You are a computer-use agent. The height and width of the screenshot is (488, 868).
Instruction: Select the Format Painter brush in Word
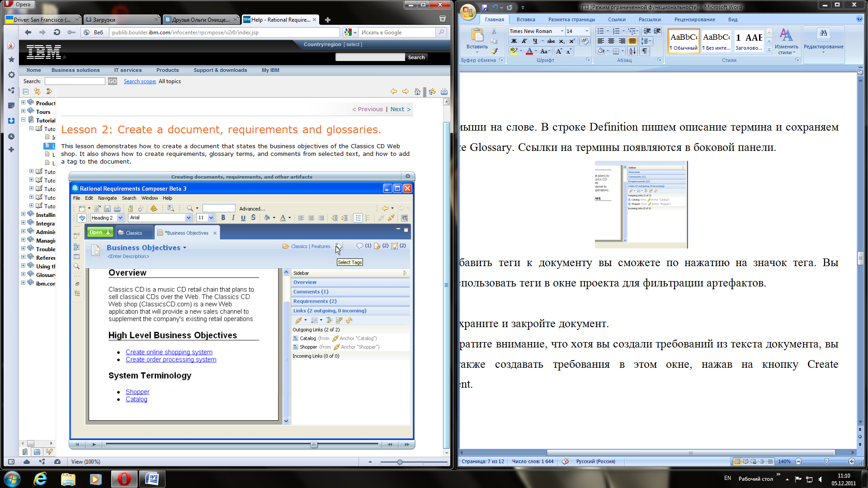pos(494,51)
